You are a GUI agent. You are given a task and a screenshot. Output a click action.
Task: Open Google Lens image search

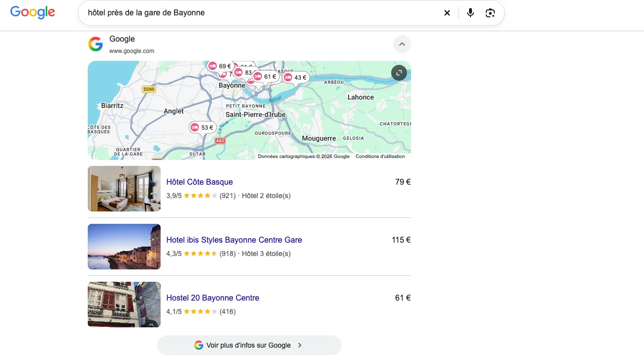pyautogui.click(x=490, y=13)
